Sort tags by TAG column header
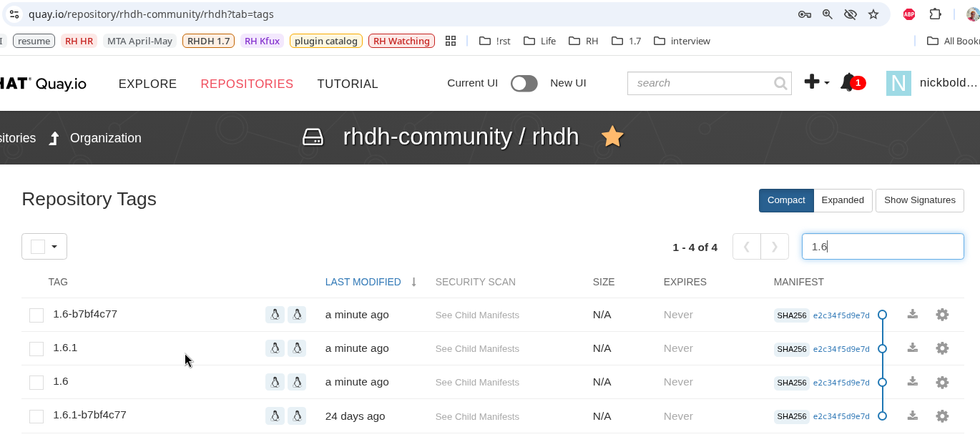 (58, 282)
